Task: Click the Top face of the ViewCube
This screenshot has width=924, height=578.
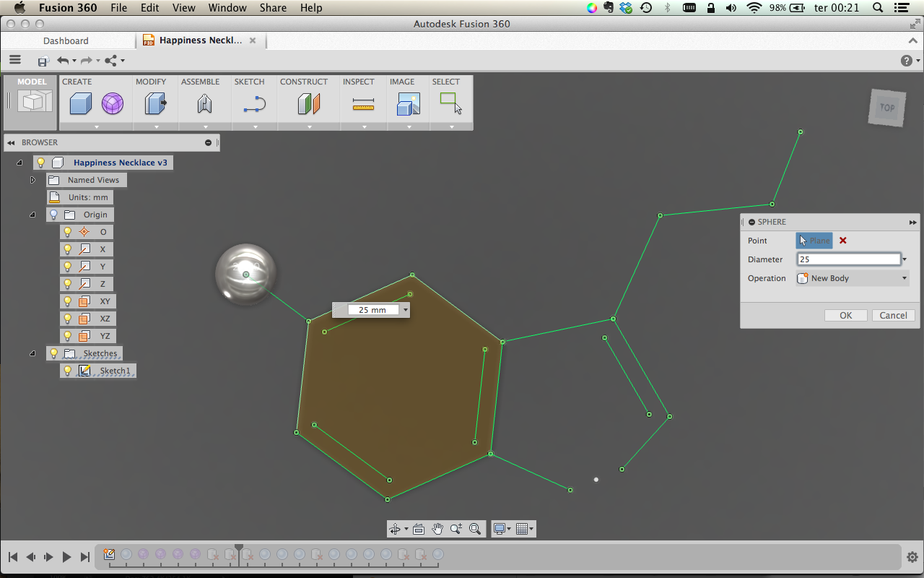Action: tap(887, 108)
